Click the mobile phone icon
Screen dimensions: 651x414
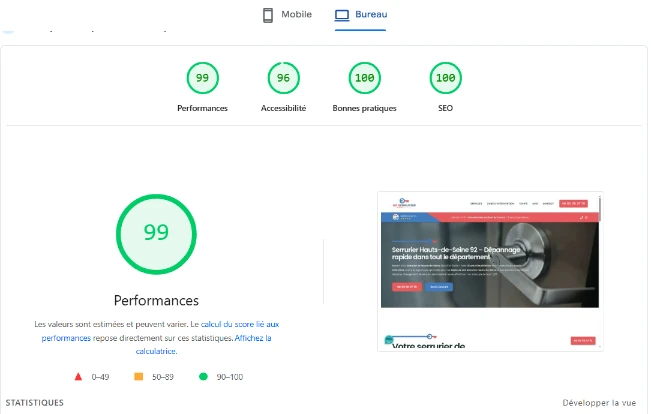(268, 15)
